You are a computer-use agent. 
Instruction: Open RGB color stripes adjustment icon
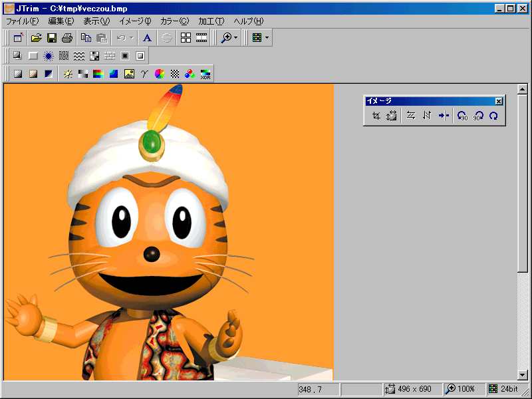click(98, 74)
